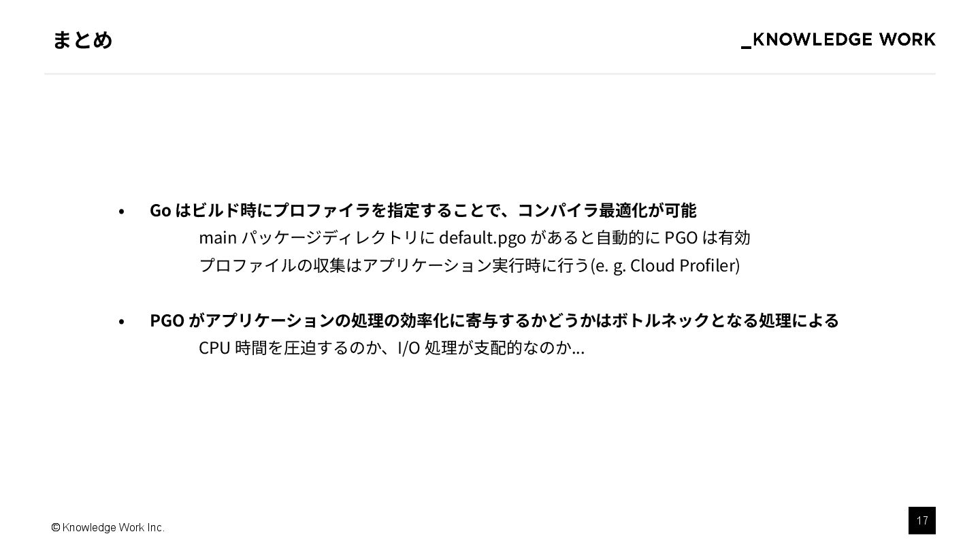Image resolution: width=980 pixels, height=551 pixels.
Task: Click the Knowledge Work Inc. copyright text
Action: pyautogui.click(x=108, y=527)
